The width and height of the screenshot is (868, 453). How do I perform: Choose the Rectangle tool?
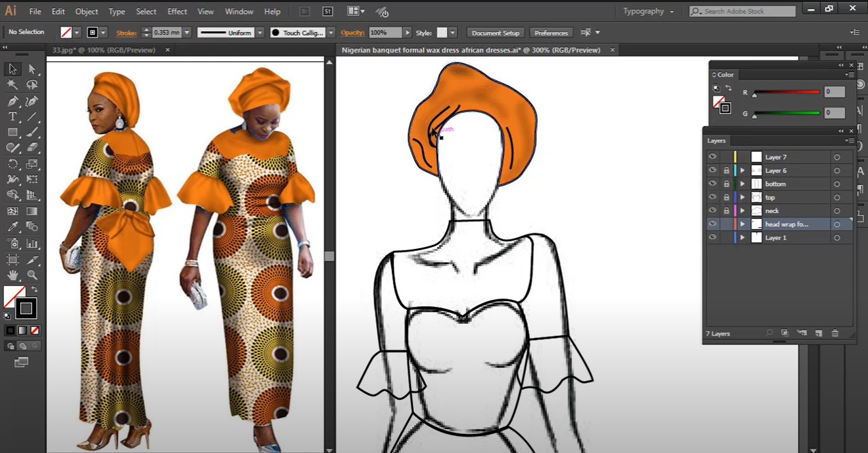[12, 133]
